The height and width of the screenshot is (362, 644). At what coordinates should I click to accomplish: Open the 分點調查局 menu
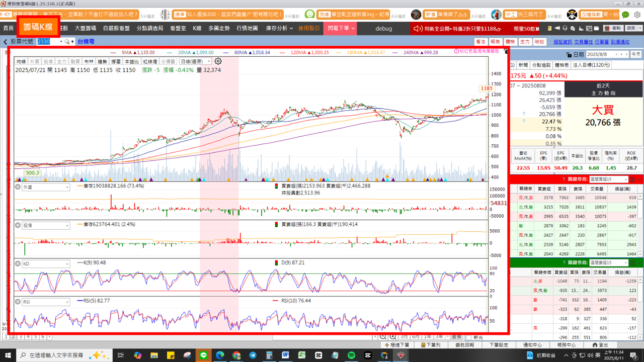pos(150,28)
